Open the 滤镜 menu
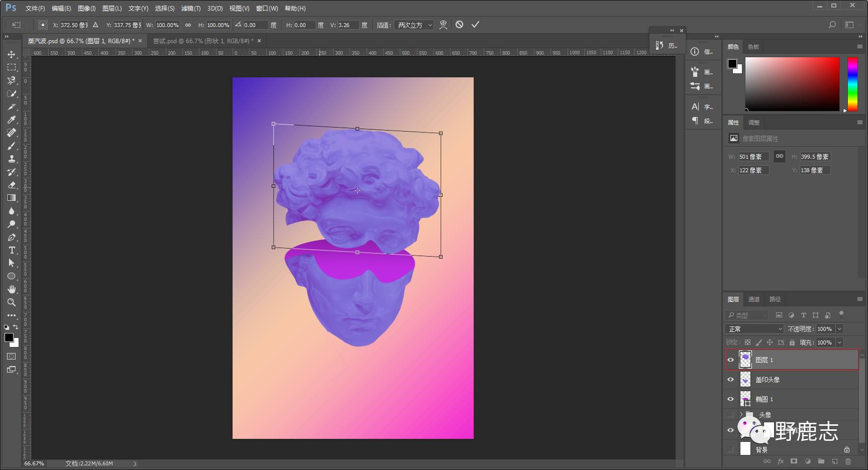868x470 pixels. pos(190,9)
